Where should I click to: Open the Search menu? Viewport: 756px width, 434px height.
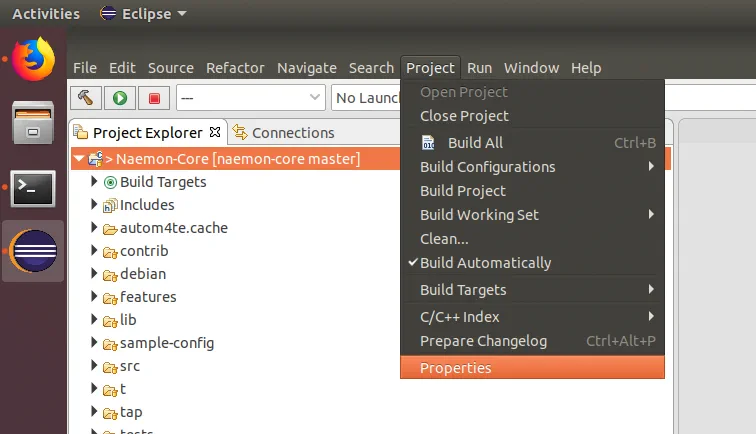coord(371,68)
